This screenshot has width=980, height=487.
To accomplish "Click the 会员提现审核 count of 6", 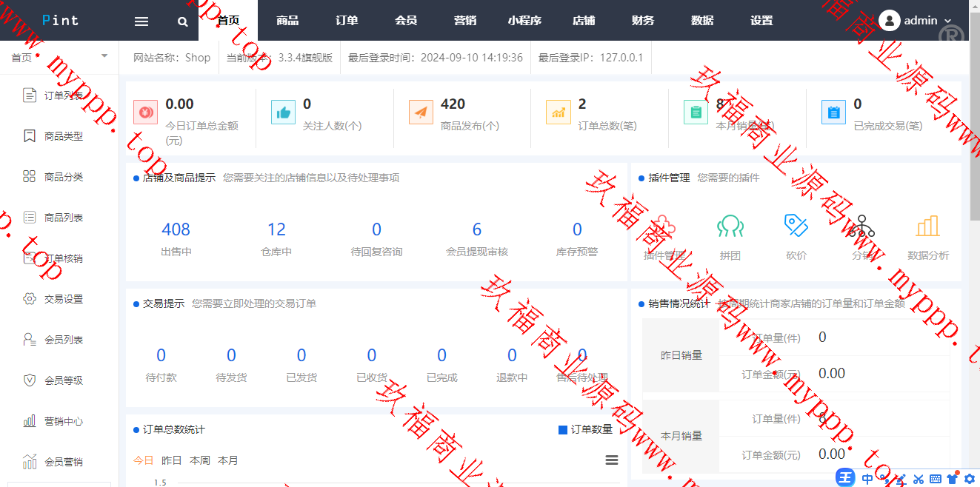I will [476, 229].
